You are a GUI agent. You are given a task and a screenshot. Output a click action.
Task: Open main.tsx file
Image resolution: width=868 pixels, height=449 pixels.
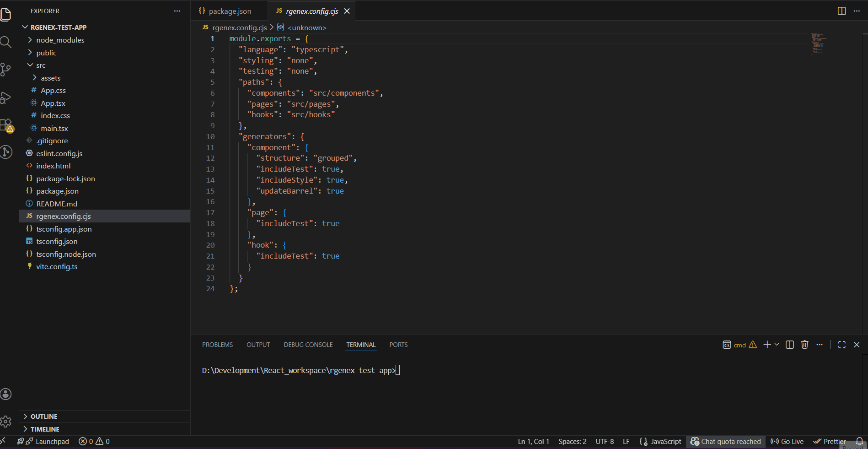(x=105, y=128)
